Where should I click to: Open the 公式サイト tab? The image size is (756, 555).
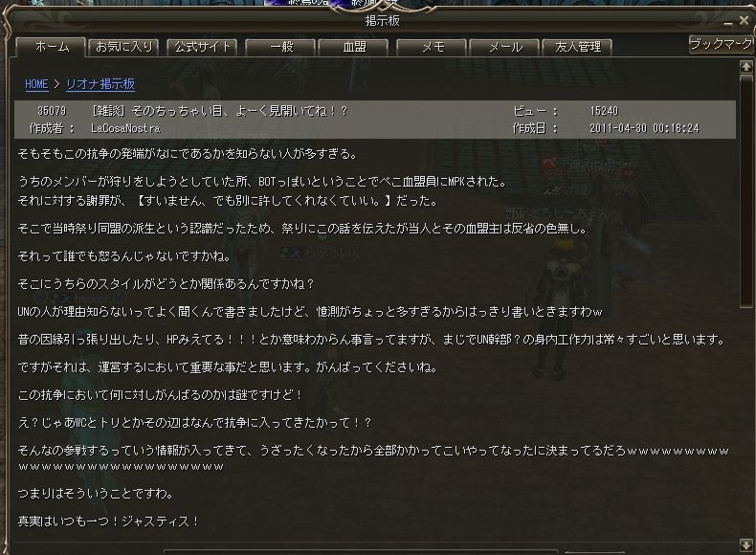click(x=203, y=47)
